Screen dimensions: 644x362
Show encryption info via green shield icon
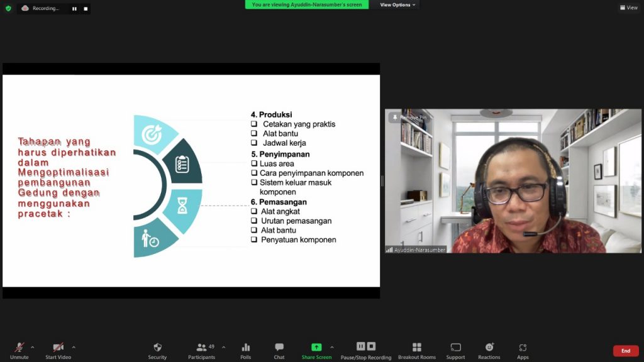[8, 8]
